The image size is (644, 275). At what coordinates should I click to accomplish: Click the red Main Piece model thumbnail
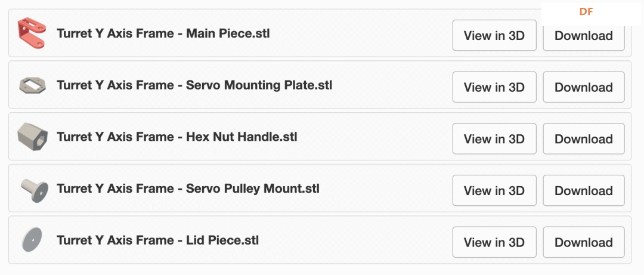pos(32,33)
